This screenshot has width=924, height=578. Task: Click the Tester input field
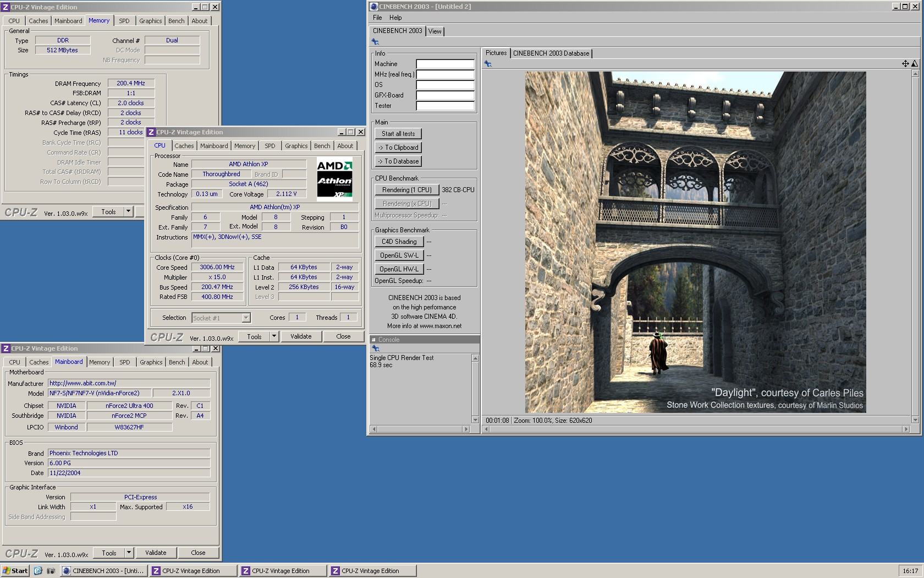tap(445, 106)
